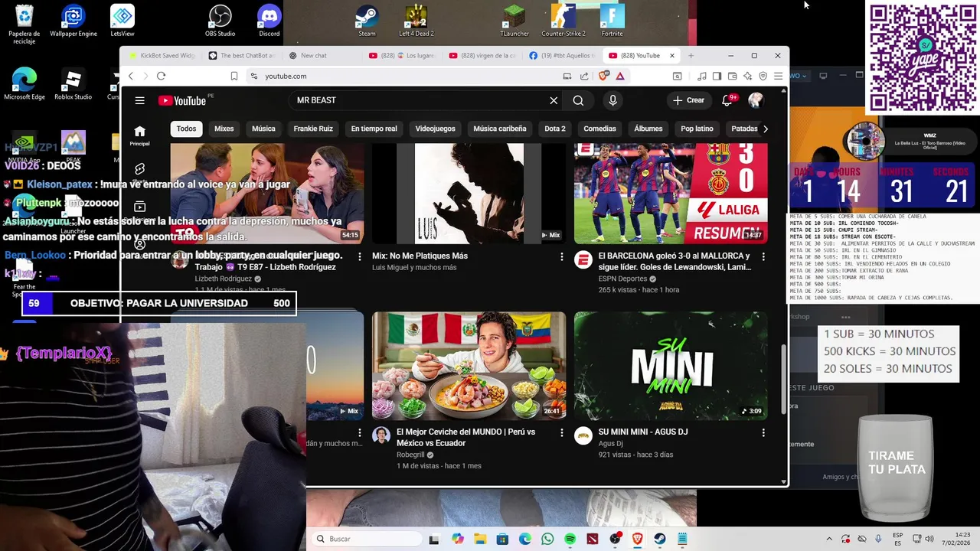Screen dimensions: 980x551
Task: Open the YouTube hamburger guide menu
Action: pos(139,100)
